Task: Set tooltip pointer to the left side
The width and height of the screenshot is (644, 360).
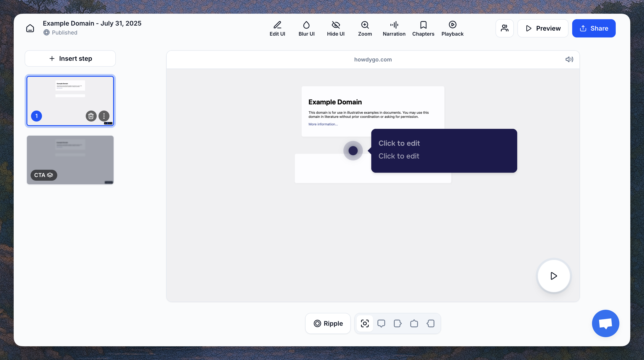Action: click(x=430, y=323)
